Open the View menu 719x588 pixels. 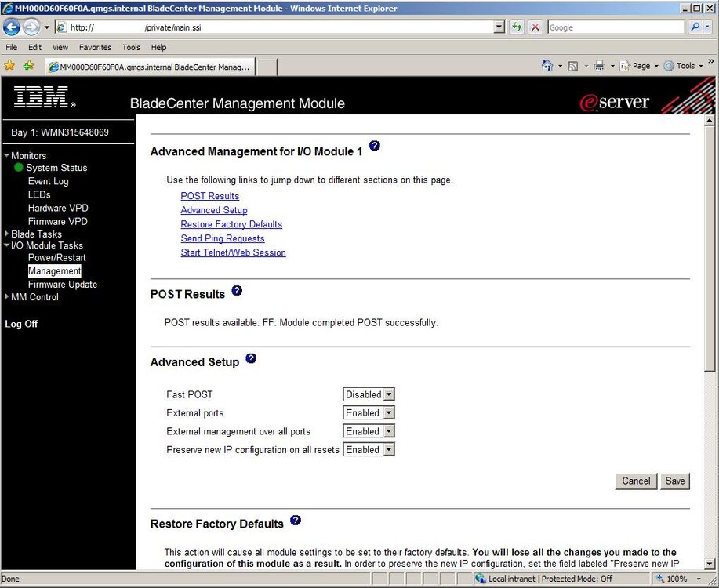(60, 47)
